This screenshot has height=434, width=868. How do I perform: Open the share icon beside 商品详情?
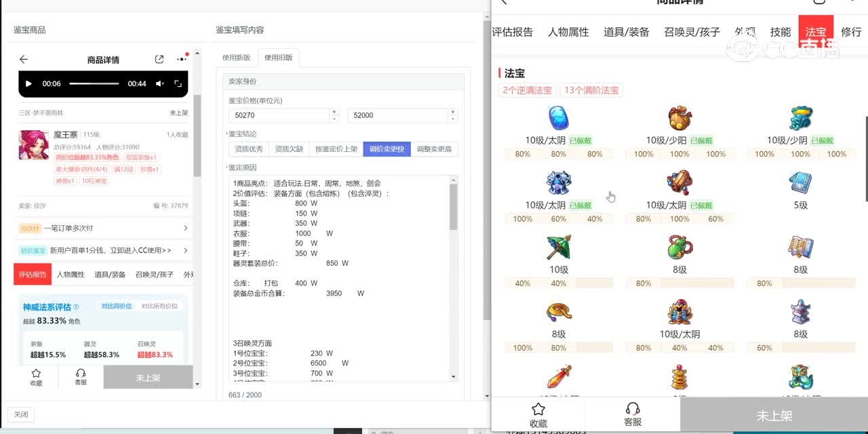(159, 60)
